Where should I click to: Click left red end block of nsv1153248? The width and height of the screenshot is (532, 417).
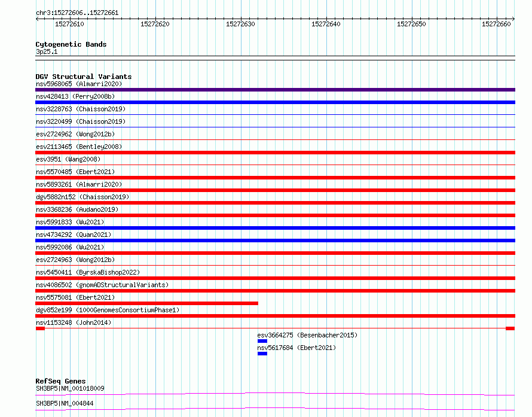(41, 328)
